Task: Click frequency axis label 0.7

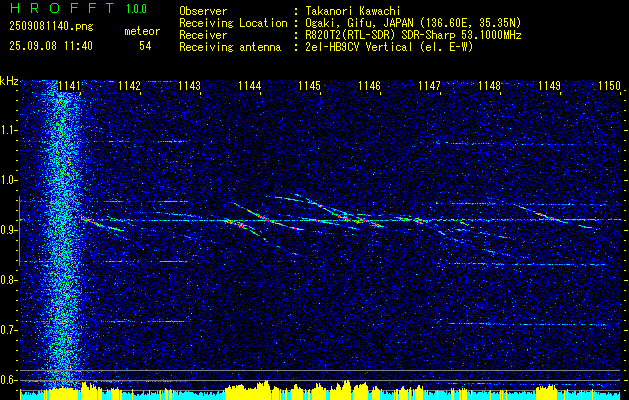Action: (8, 330)
